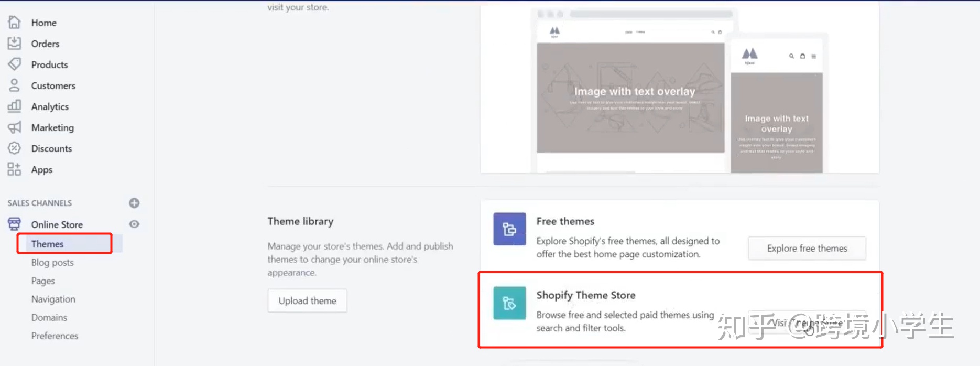Click the Shopify Theme Store title
The height and width of the screenshot is (366, 980).
point(586,295)
